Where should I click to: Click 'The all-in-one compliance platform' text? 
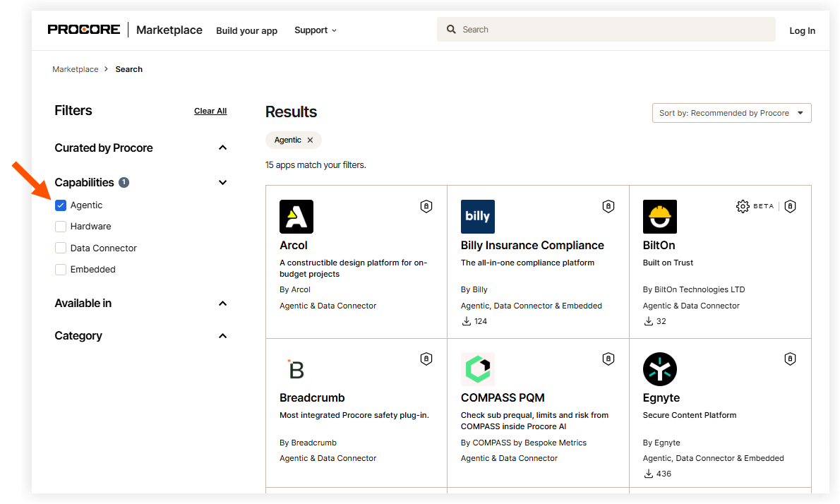tap(527, 263)
